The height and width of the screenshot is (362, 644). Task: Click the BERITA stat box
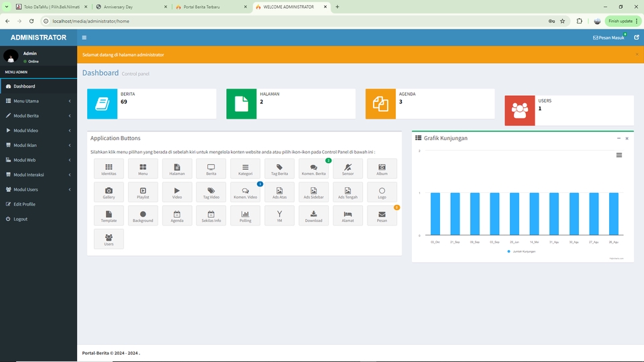point(152,104)
